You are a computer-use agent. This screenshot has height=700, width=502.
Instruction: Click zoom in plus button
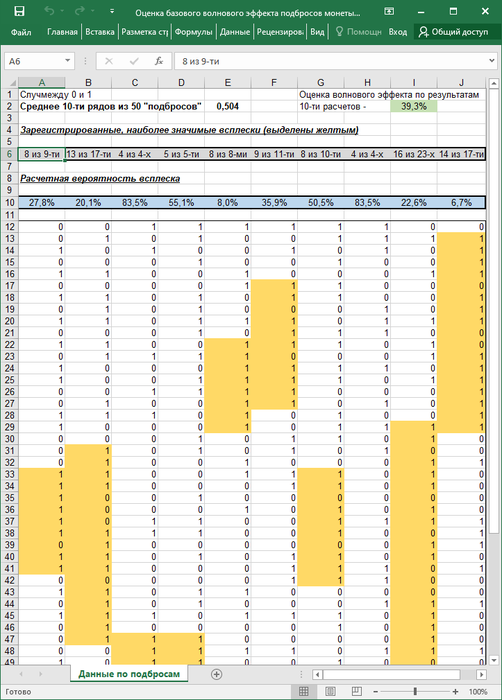(x=455, y=692)
